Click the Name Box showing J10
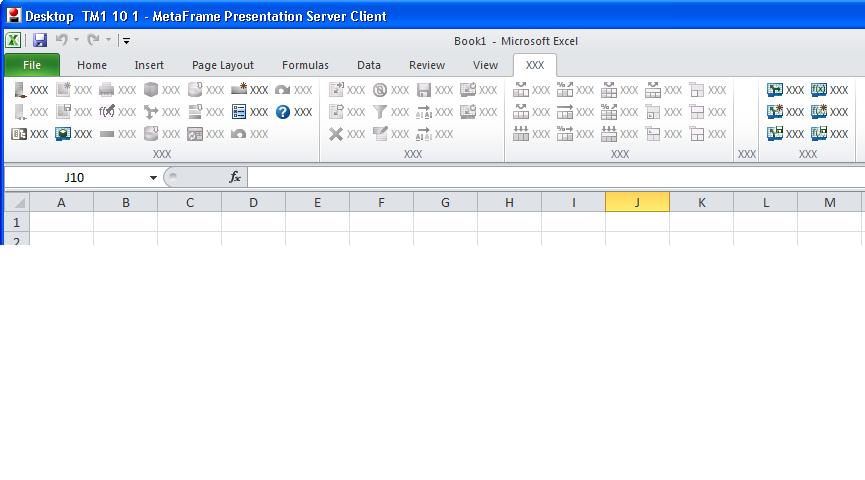Viewport: 865px width, 480px height. tap(74, 178)
